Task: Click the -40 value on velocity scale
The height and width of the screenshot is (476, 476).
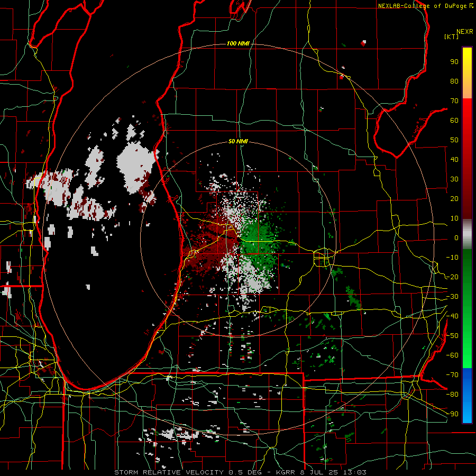Action: click(x=452, y=316)
